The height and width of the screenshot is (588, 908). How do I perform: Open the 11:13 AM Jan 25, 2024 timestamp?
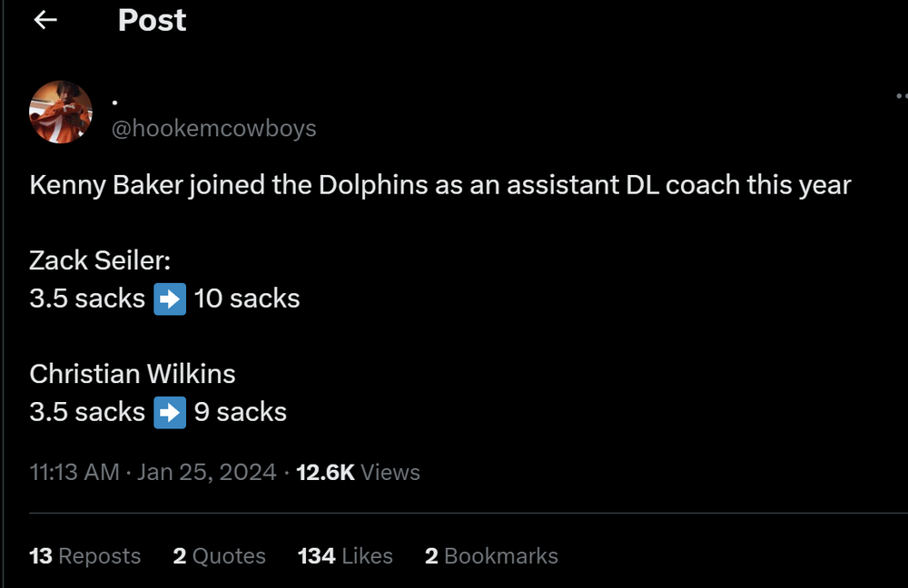(153, 472)
